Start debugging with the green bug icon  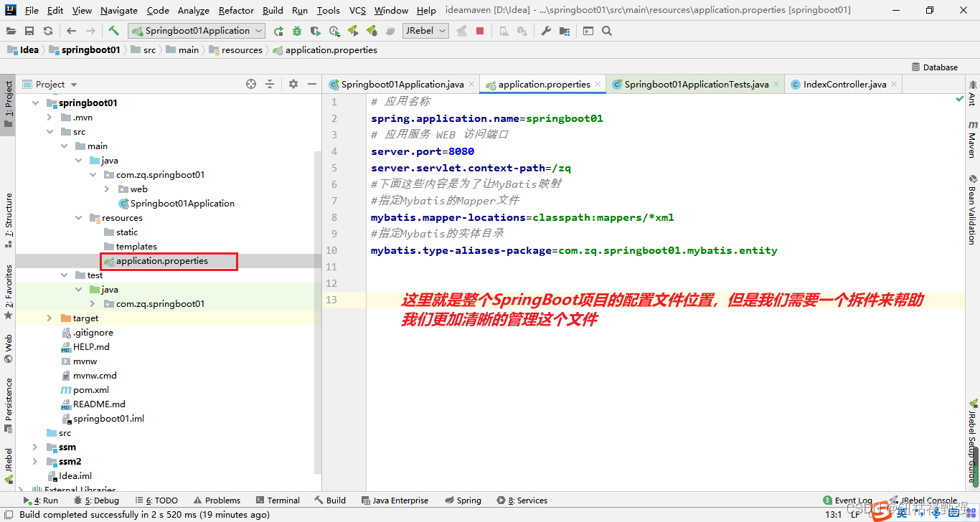(296, 31)
